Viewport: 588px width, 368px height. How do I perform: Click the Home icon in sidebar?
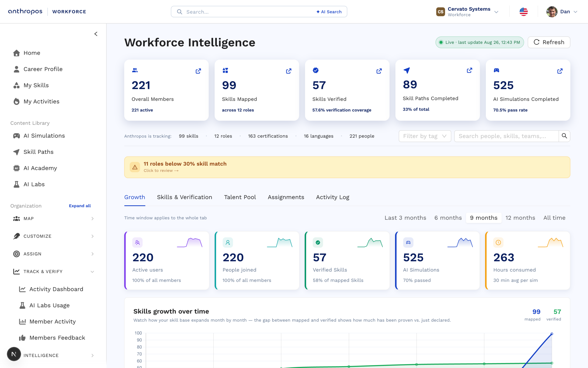click(17, 53)
